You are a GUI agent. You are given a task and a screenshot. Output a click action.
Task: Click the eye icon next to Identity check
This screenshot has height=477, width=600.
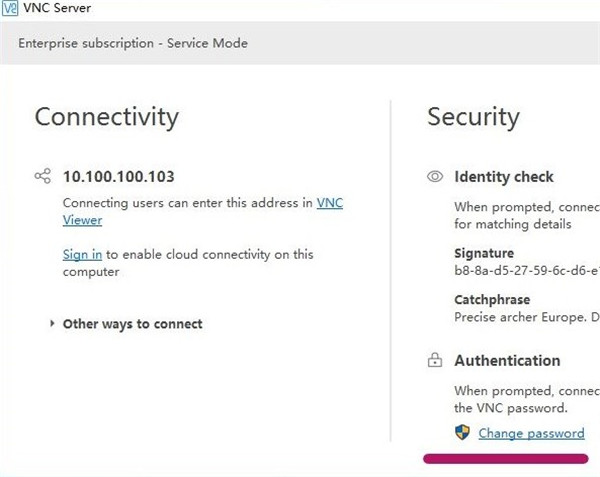(x=435, y=177)
